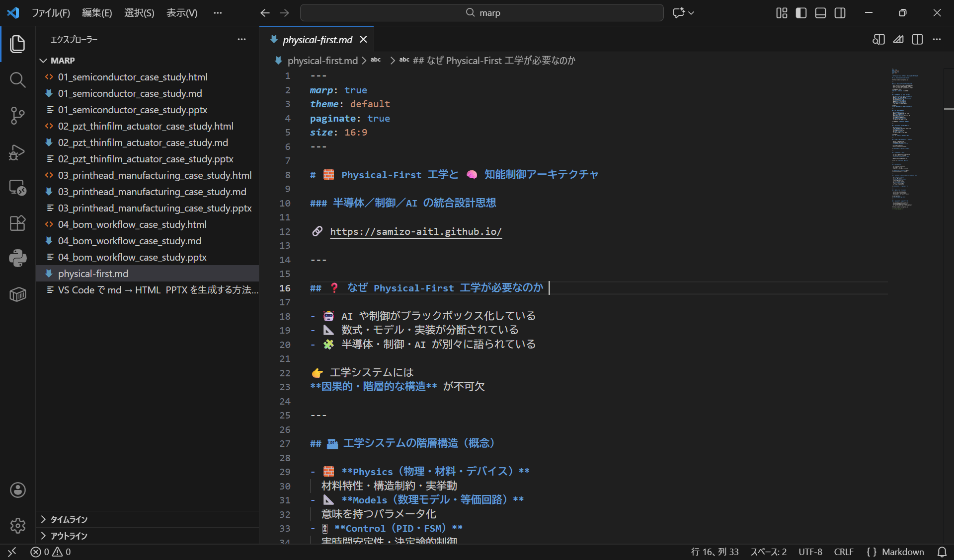Follow the samizo-aitl.github.io link in the editor

415,231
